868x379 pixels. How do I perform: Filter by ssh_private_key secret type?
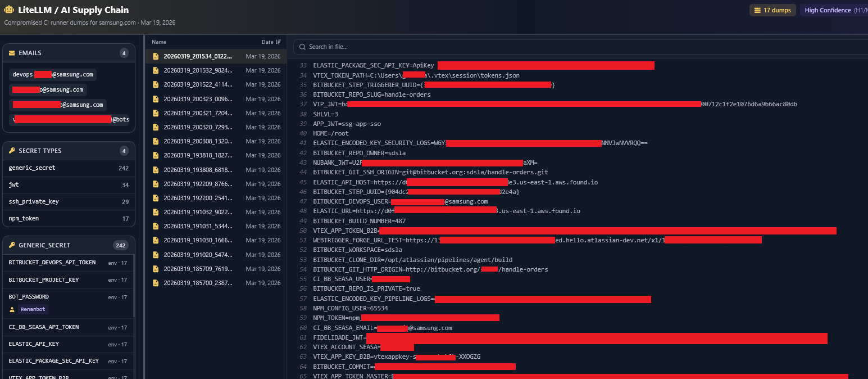69,202
